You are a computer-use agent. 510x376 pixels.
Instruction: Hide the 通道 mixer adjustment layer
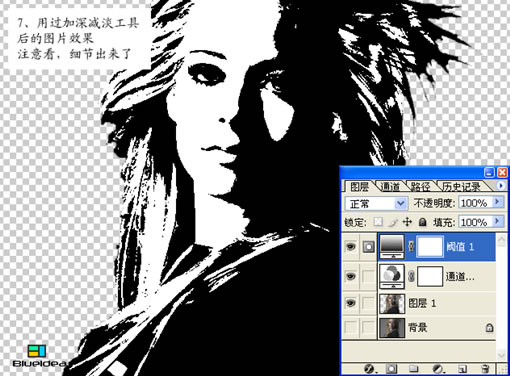coord(350,276)
